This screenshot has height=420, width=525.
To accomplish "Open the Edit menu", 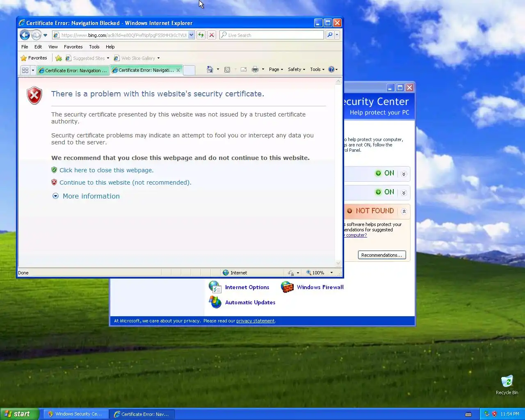I will click(x=38, y=47).
